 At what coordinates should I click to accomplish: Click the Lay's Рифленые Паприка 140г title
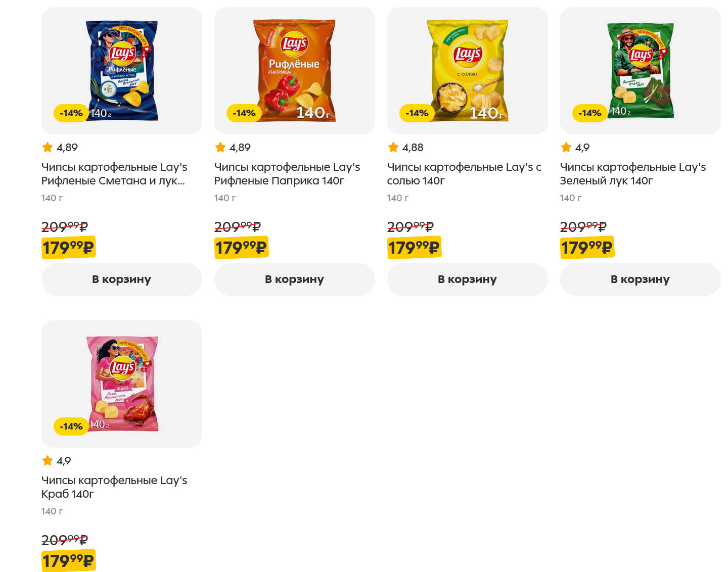(287, 174)
